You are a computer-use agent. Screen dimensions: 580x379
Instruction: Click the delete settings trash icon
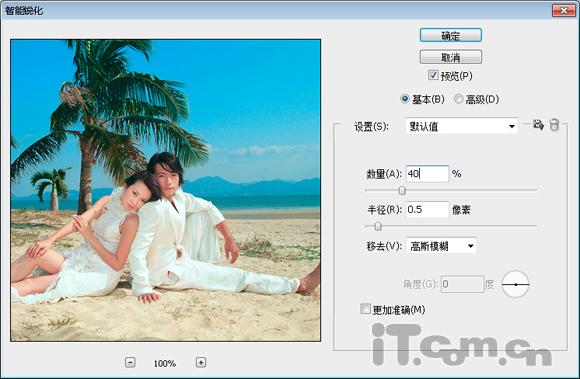tap(554, 125)
